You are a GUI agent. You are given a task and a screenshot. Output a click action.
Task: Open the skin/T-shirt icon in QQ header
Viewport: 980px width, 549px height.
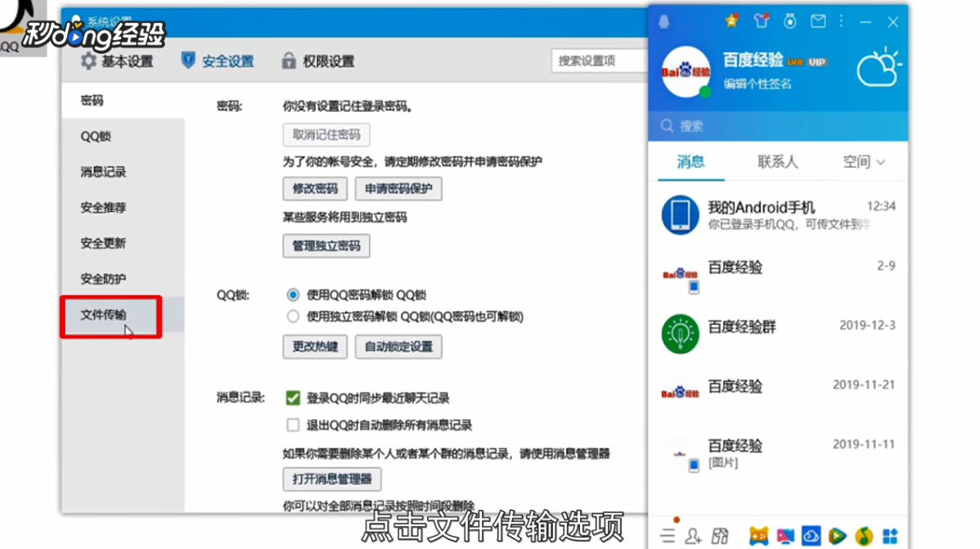pyautogui.click(x=761, y=21)
